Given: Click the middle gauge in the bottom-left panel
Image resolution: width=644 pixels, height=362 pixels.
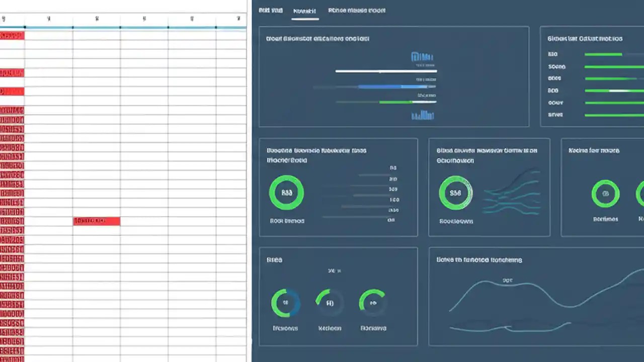Looking at the screenshot, I should [329, 302].
